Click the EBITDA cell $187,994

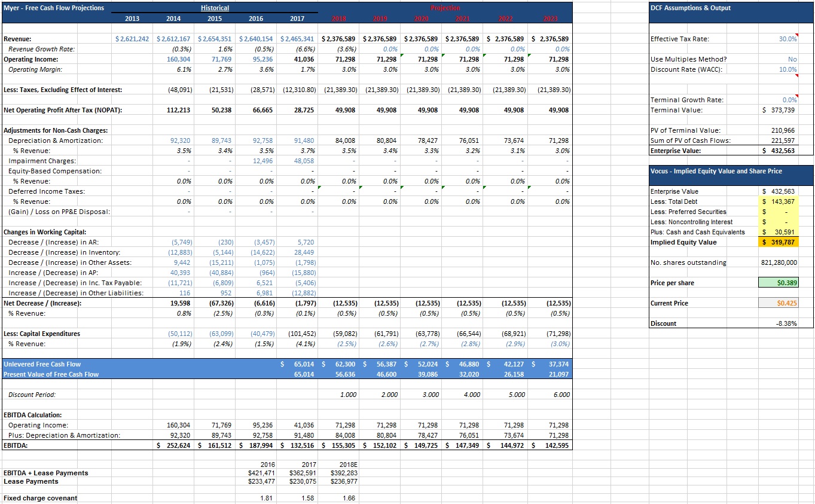[x=256, y=445]
